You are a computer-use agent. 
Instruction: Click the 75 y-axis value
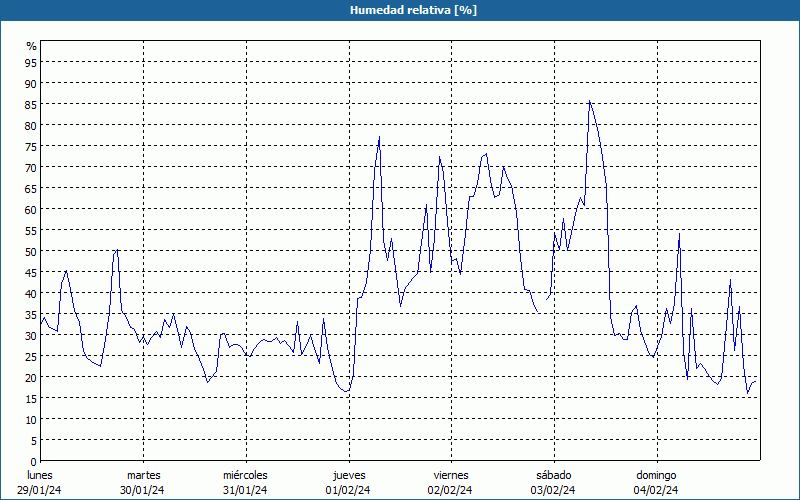pyautogui.click(x=31, y=146)
